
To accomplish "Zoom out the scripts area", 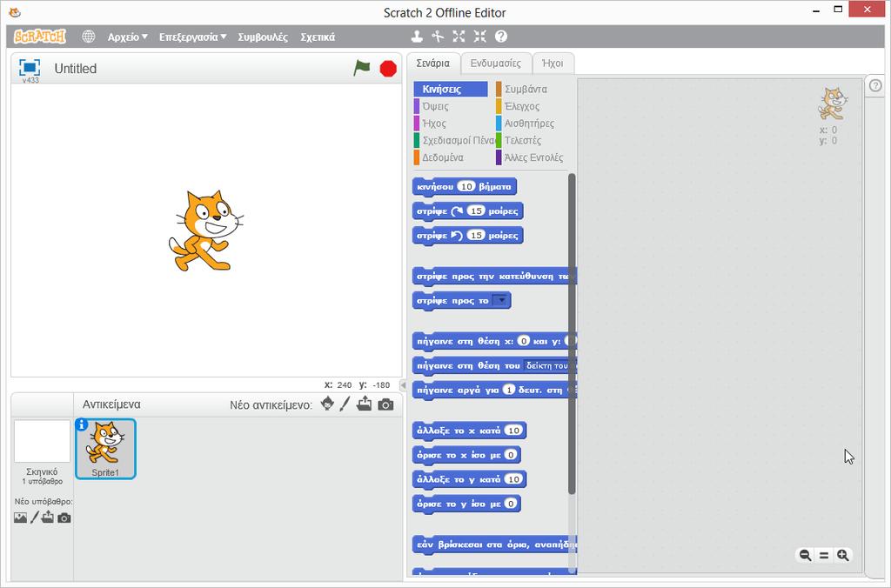I will (805, 555).
